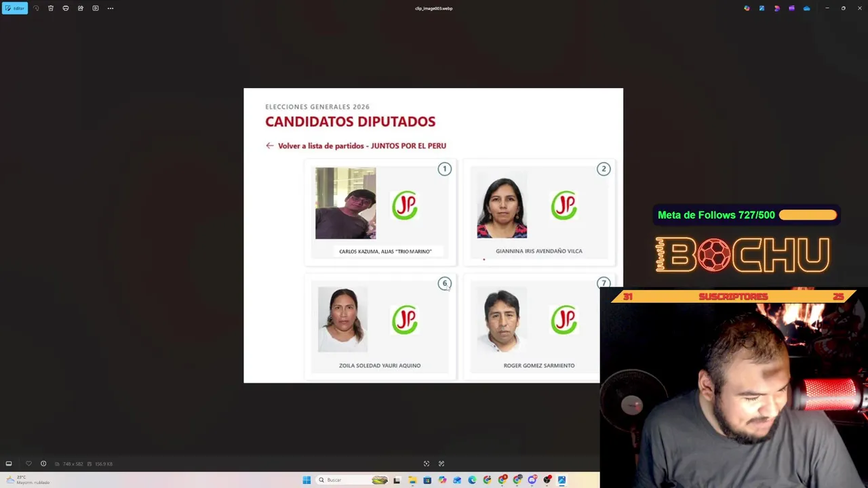Open the weather widget showing 23°C
Viewport: 868px width, 488px height.
(27, 480)
